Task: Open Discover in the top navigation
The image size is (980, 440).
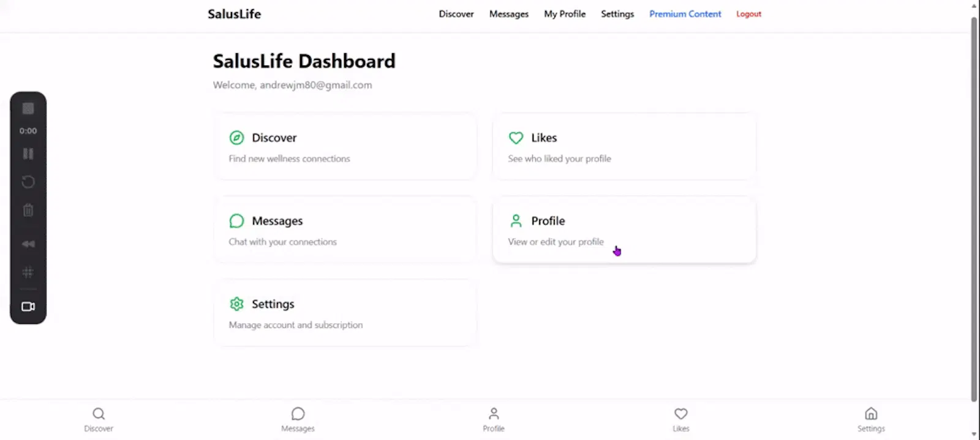Action: (x=456, y=14)
